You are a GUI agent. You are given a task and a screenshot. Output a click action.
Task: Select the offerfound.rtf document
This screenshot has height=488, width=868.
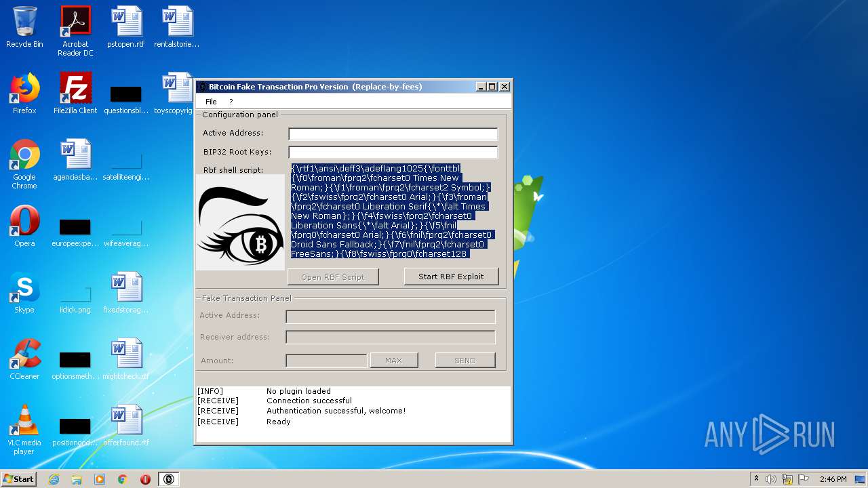click(126, 426)
